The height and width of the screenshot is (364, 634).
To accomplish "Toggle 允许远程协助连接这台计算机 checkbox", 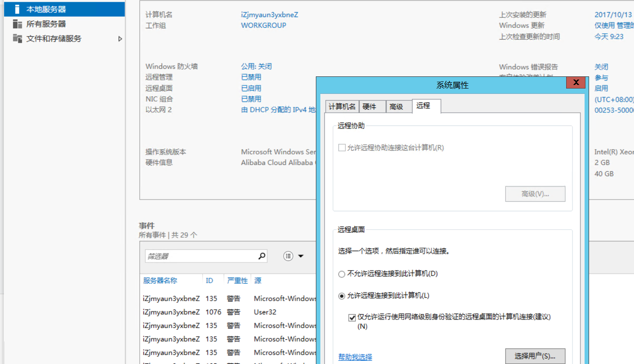I will 342,148.
